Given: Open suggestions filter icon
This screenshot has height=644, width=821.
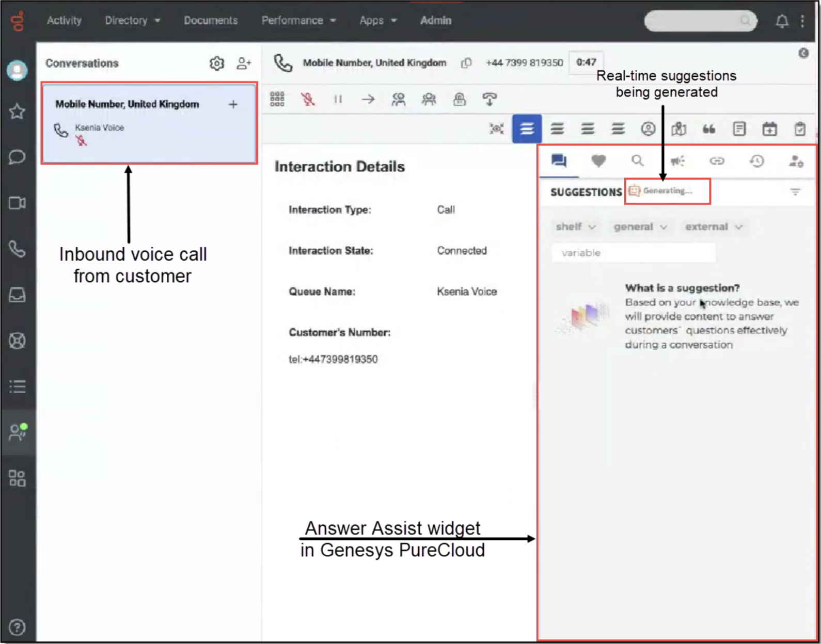Looking at the screenshot, I should click(795, 192).
